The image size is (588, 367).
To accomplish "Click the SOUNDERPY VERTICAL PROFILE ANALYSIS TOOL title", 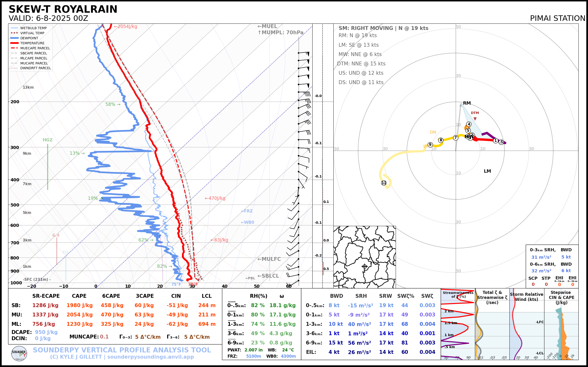I will point(122,350).
